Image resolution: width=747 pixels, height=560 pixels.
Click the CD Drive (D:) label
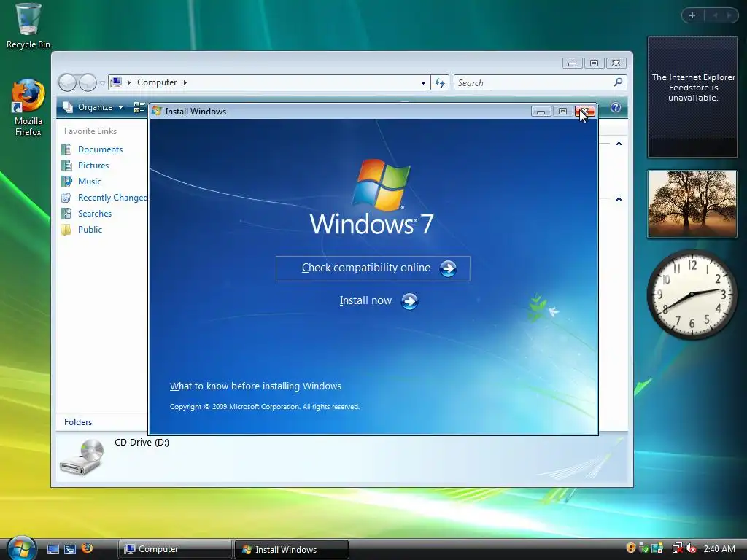click(142, 443)
